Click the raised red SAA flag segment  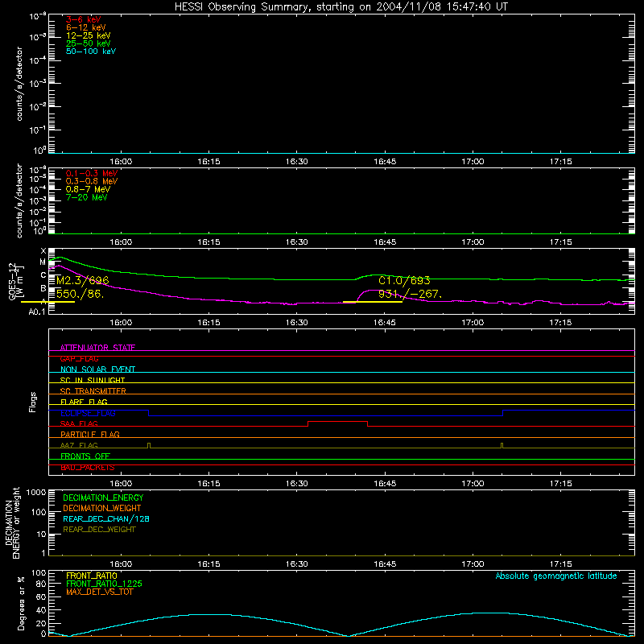point(337,422)
